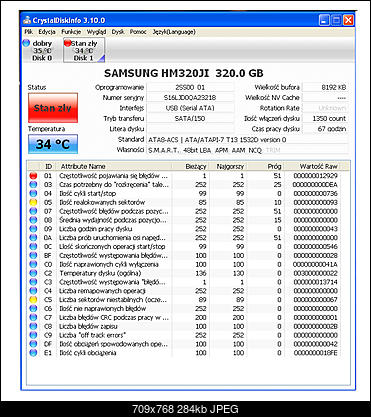
Task: Click blue status icon of attribute C7
Action: pyautogui.click(x=33, y=317)
